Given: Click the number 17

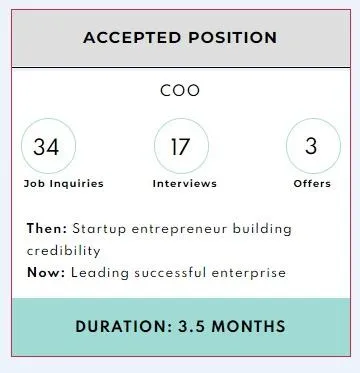Looking at the screenshot, I should click(181, 147).
